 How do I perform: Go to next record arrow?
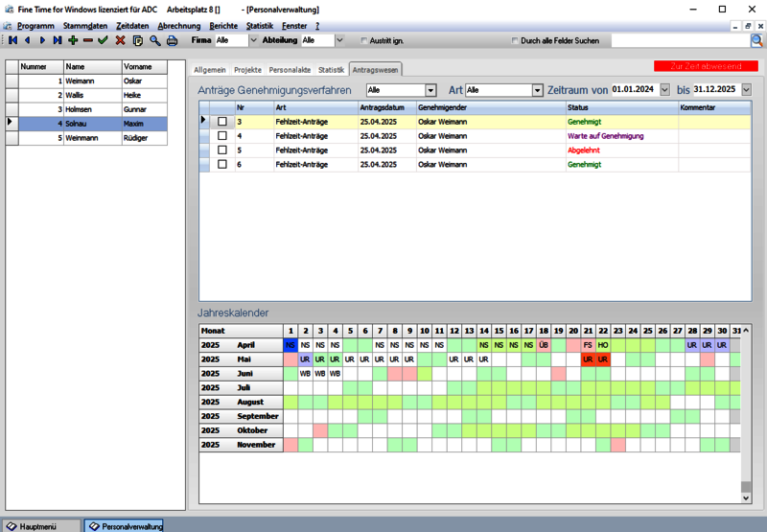[42, 40]
